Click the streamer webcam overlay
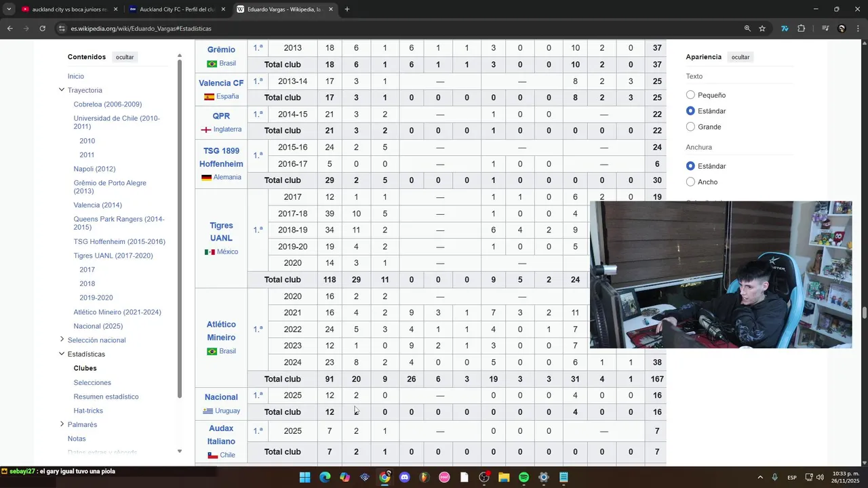Screen dimensions: 868x488 (x=721, y=274)
